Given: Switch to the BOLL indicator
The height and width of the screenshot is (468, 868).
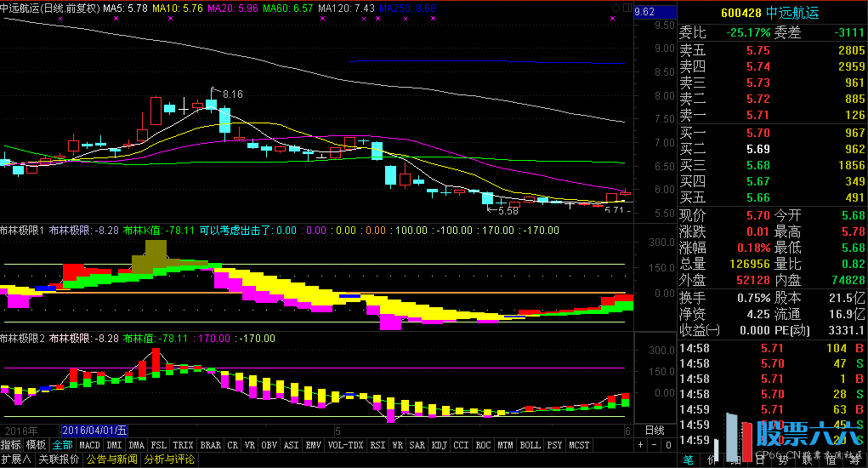Looking at the screenshot, I should [530, 445].
